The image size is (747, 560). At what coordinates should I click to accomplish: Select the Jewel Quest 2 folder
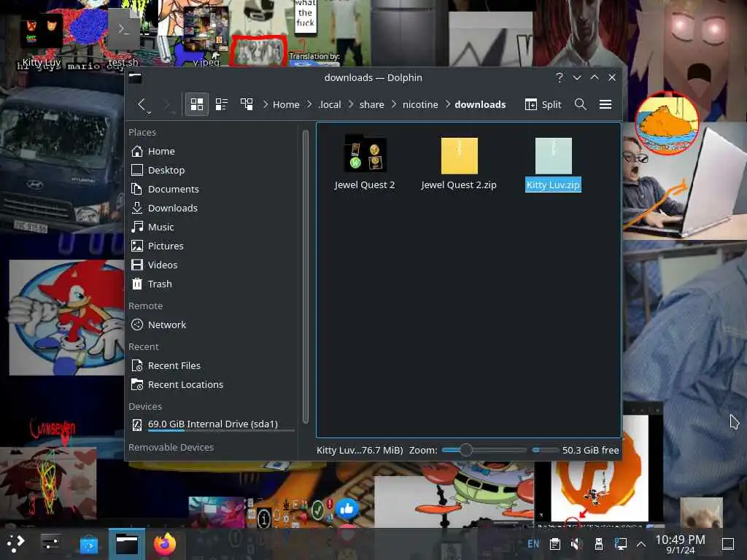click(x=365, y=163)
